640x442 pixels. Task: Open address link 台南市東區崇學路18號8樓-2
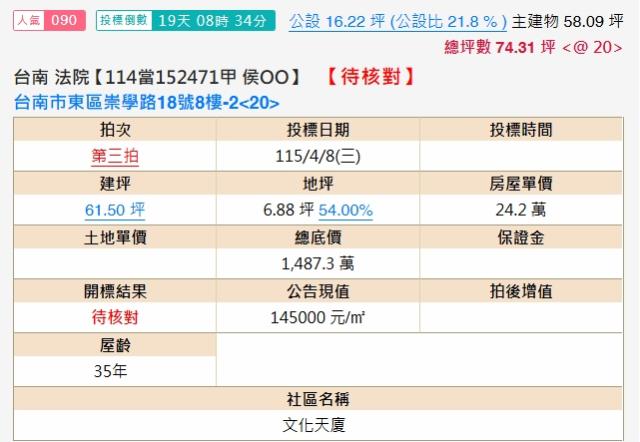click(148, 102)
